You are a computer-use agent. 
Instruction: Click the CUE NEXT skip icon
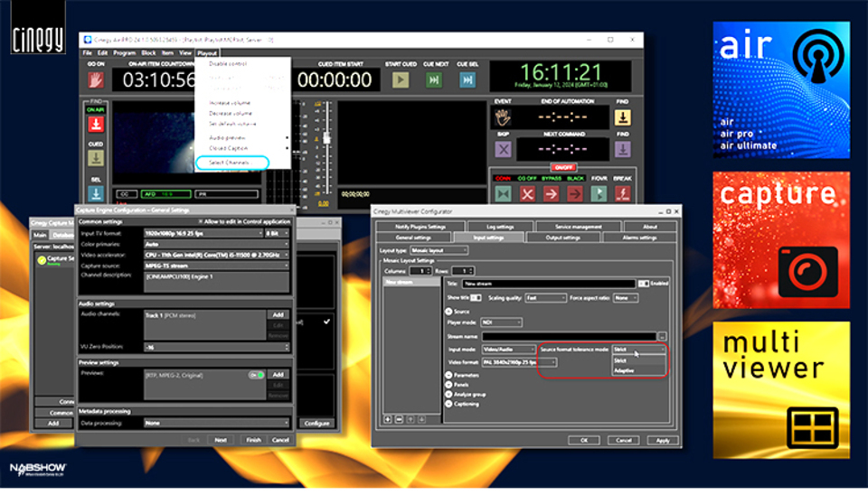coord(434,79)
